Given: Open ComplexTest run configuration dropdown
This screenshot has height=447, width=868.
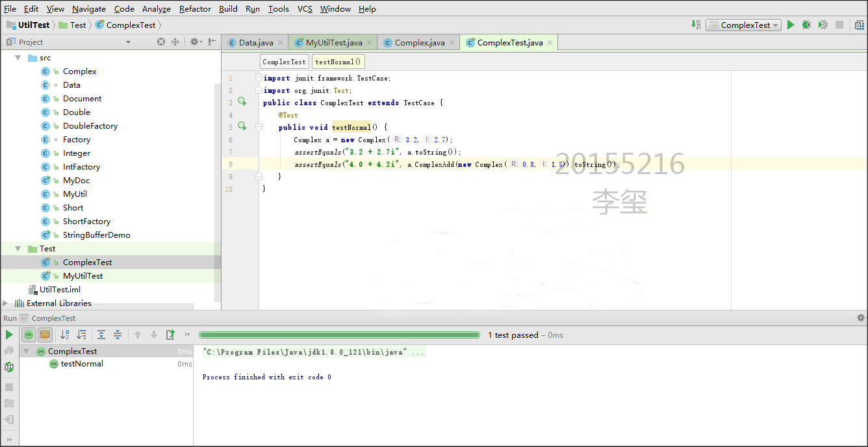Looking at the screenshot, I should tap(743, 25).
